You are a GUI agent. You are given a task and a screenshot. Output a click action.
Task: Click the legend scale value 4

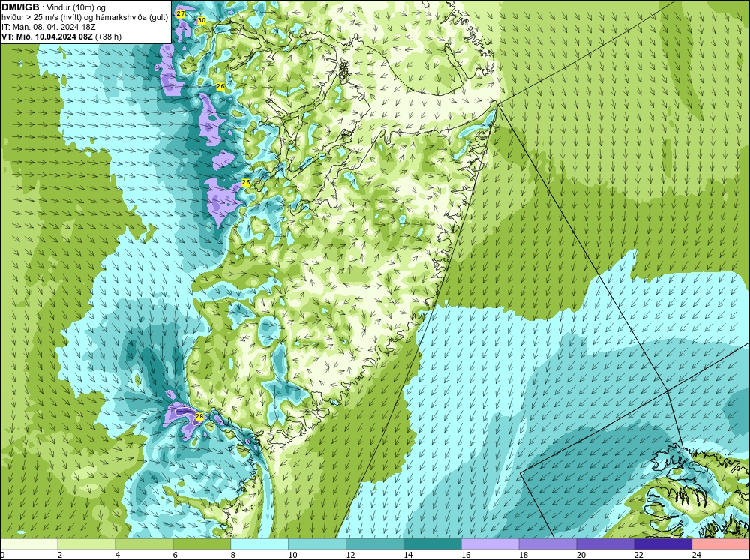(x=118, y=555)
